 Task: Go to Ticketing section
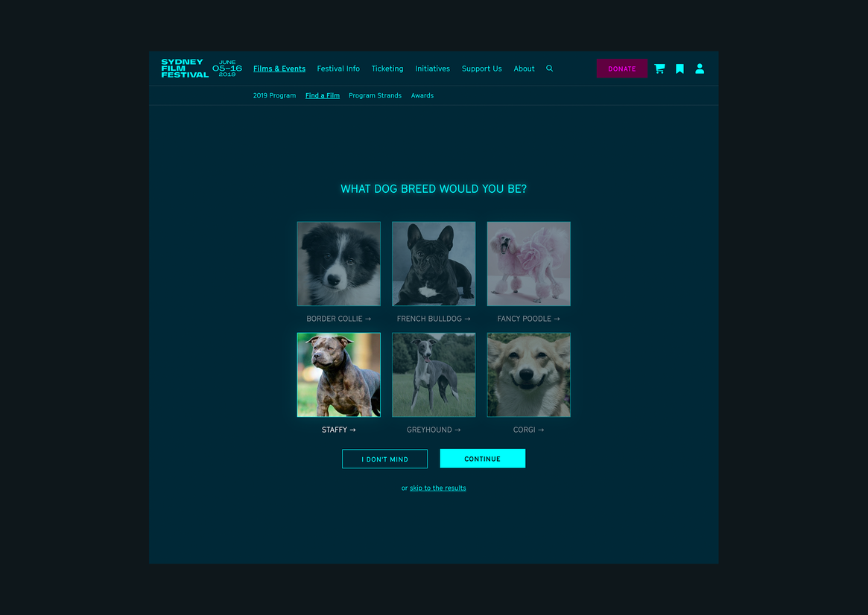pos(387,68)
